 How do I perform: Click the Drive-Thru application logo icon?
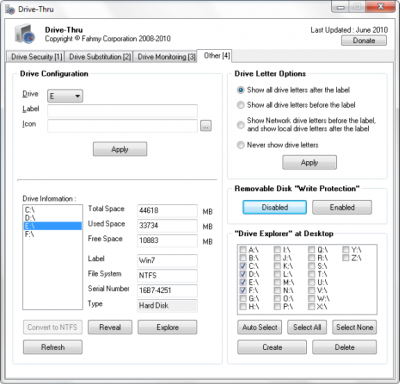click(25, 34)
